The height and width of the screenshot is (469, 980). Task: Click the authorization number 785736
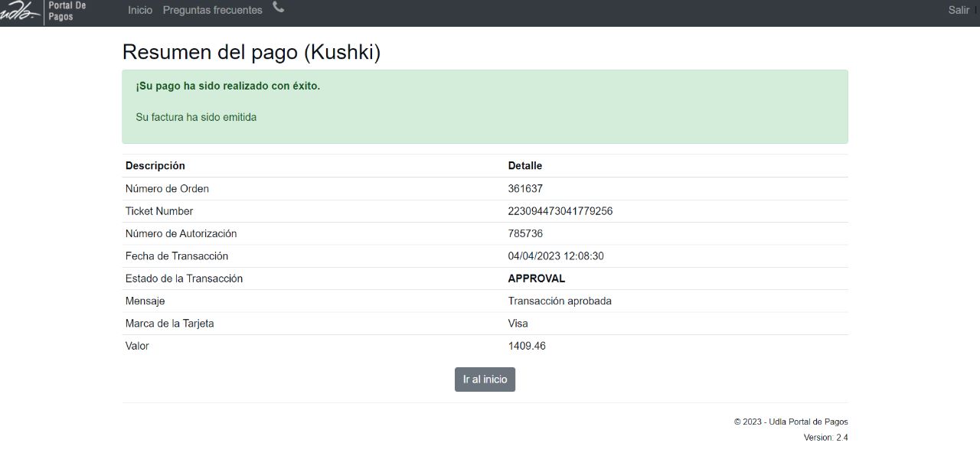(x=525, y=233)
